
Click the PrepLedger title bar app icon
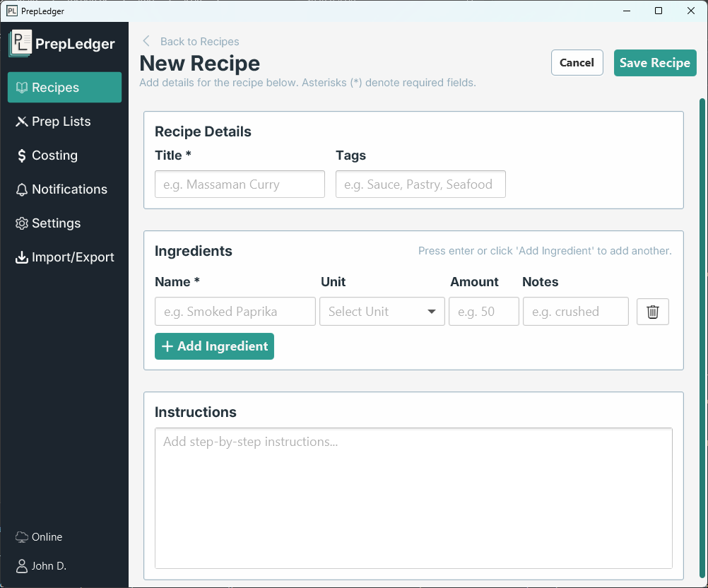point(12,11)
